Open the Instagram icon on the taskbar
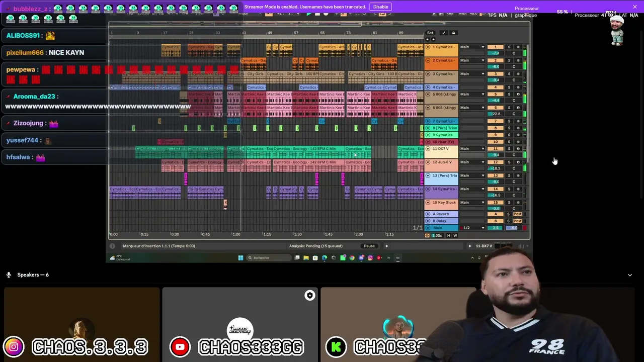This screenshot has height=362, width=644. click(x=370, y=258)
